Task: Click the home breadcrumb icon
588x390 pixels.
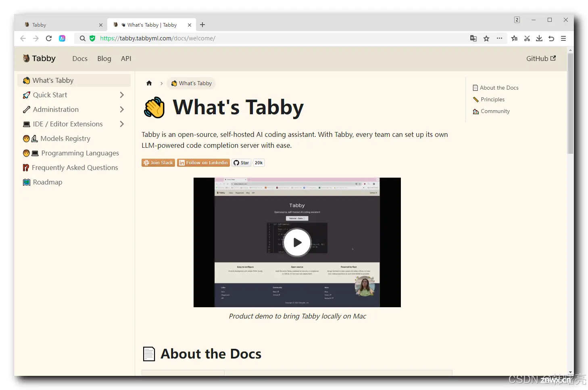Action: pyautogui.click(x=149, y=83)
